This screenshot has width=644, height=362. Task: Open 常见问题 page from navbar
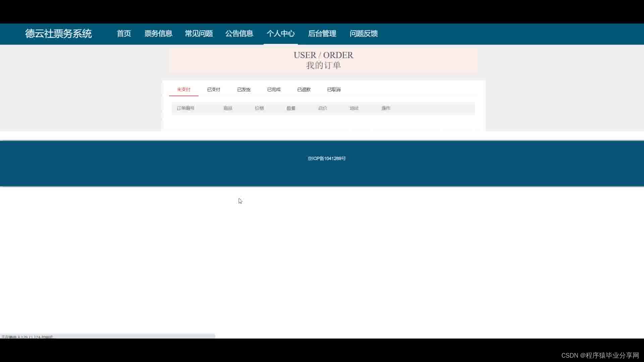tap(199, 34)
